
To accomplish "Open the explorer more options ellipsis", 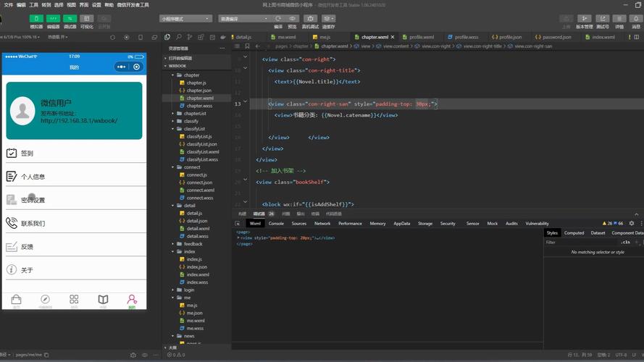I will 222,48.
